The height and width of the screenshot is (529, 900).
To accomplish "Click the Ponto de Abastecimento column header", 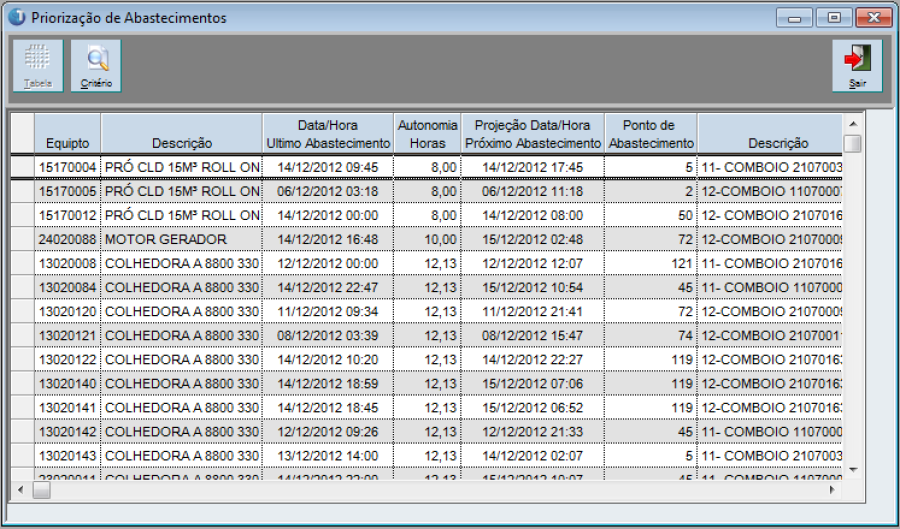I will coord(651,133).
